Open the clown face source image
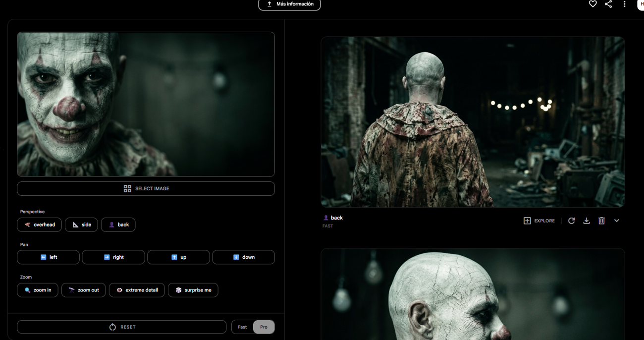 (x=146, y=104)
